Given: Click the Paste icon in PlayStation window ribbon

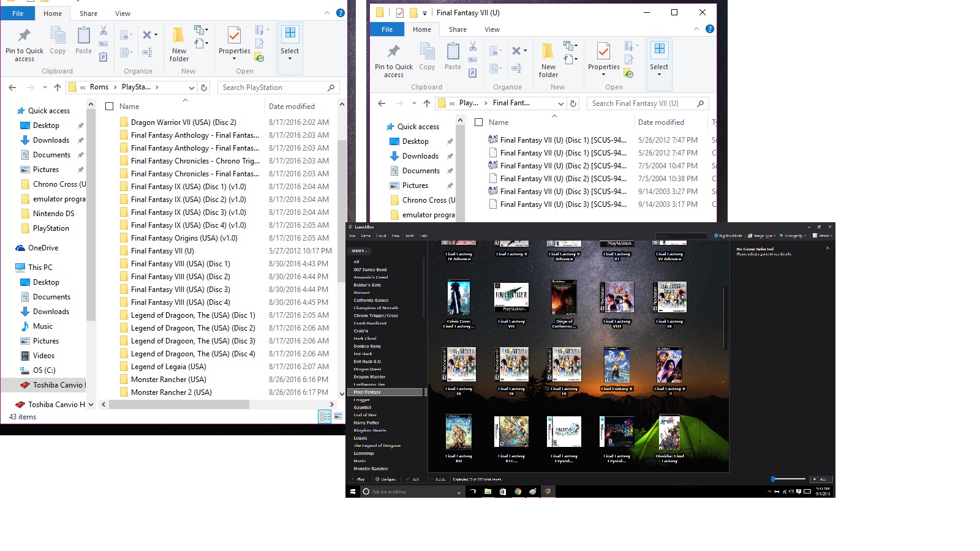Looking at the screenshot, I should [84, 40].
